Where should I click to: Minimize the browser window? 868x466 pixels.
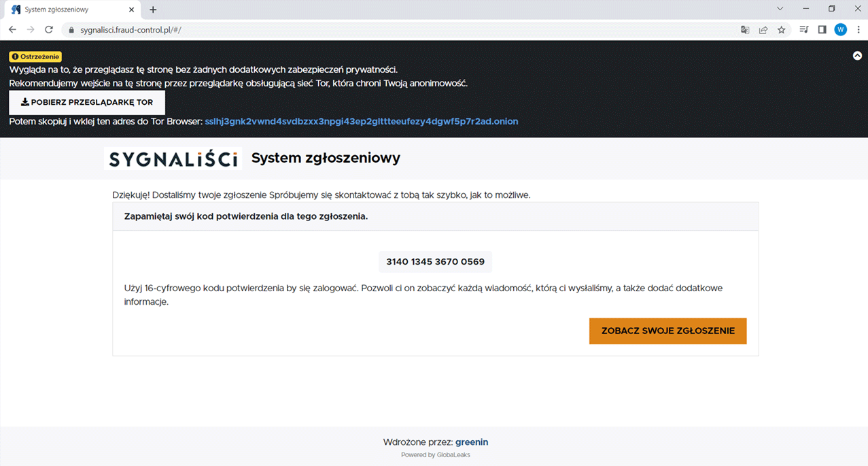805,9
